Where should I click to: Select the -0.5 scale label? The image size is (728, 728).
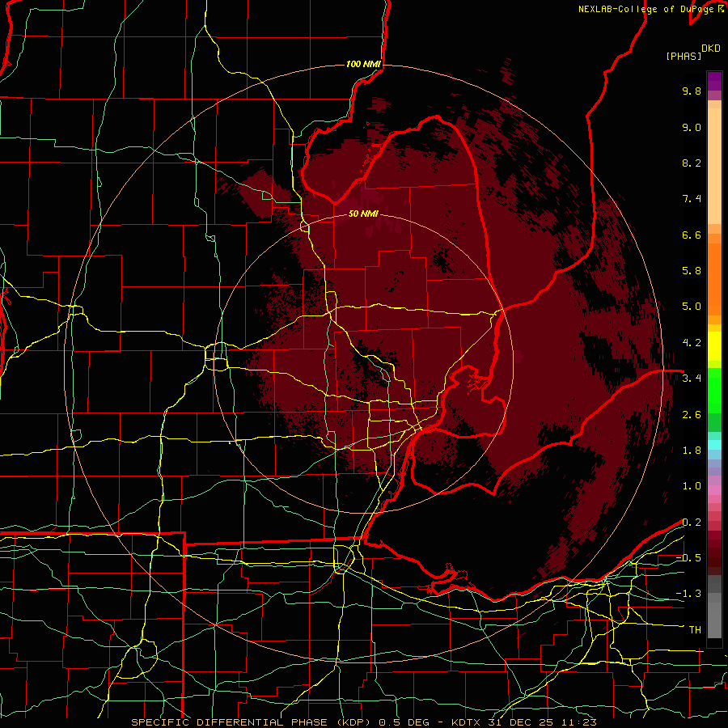pyautogui.click(x=688, y=558)
